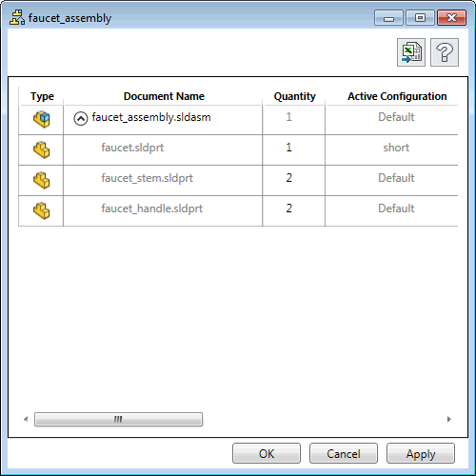Click the part icon next to faucet_handle.sldprt
Screen dimensions: 476x476
click(42, 210)
